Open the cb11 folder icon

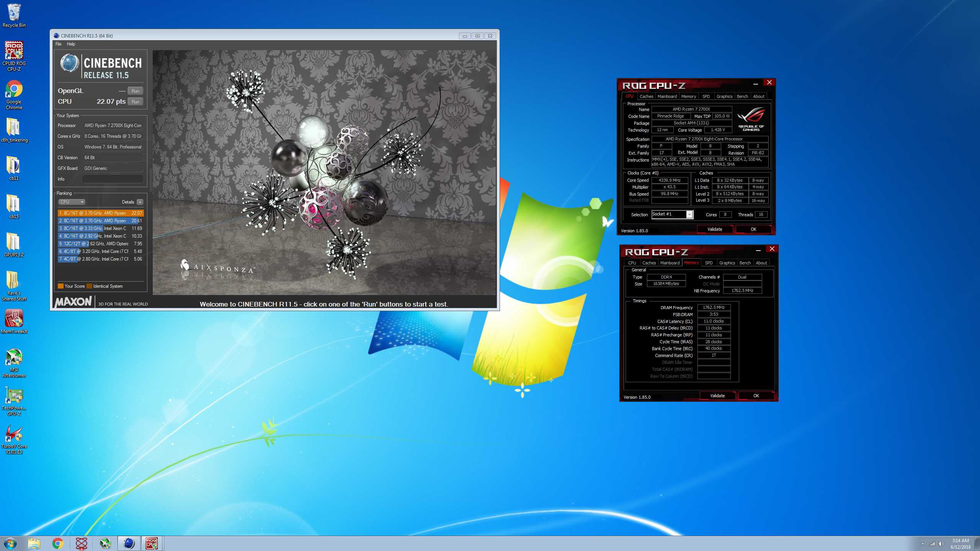(x=14, y=168)
